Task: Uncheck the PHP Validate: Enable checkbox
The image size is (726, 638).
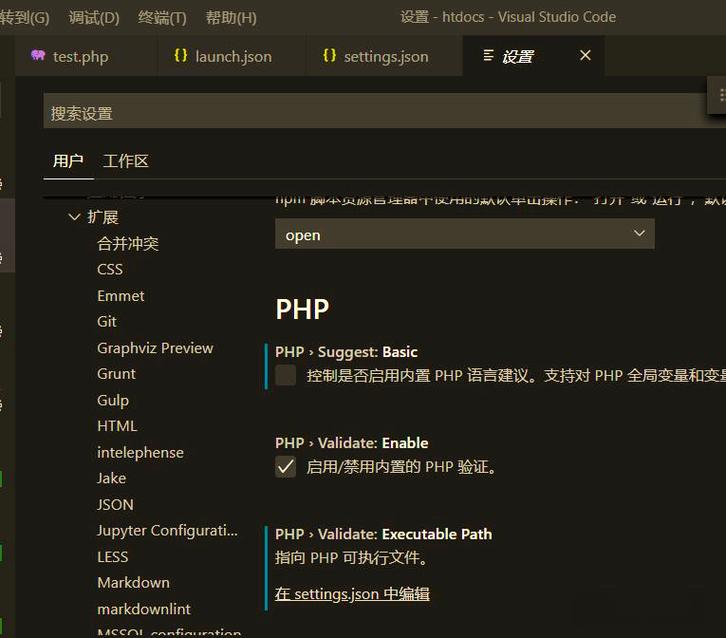Action: click(x=286, y=466)
